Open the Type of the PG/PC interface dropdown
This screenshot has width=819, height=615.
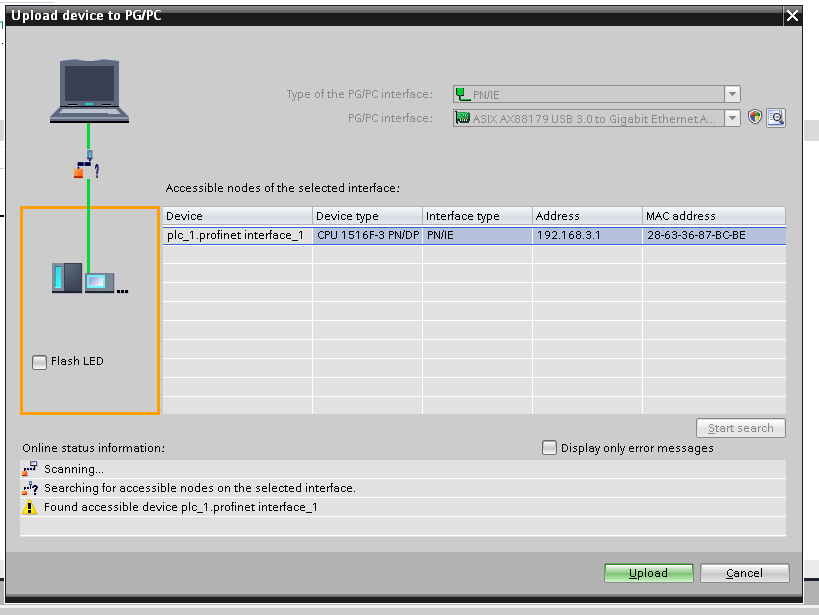(732, 94)
